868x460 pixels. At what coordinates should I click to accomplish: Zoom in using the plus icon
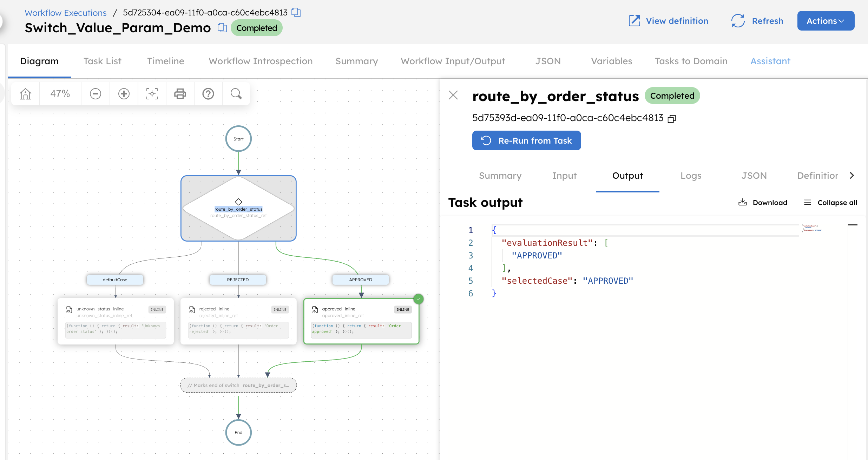124,93
